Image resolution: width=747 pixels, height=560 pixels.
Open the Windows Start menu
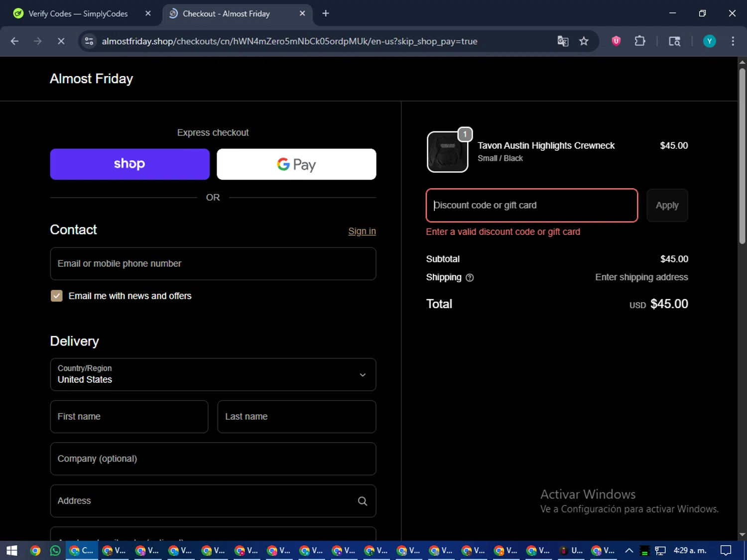coord(12,551)
